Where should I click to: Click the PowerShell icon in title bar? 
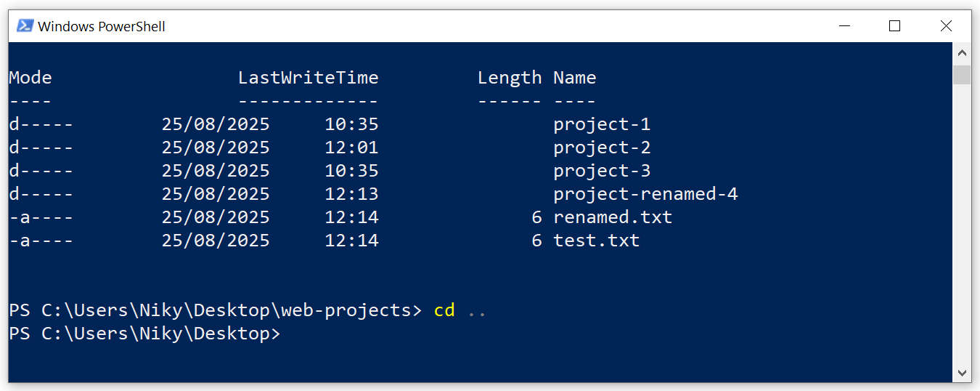coord(25,26)
